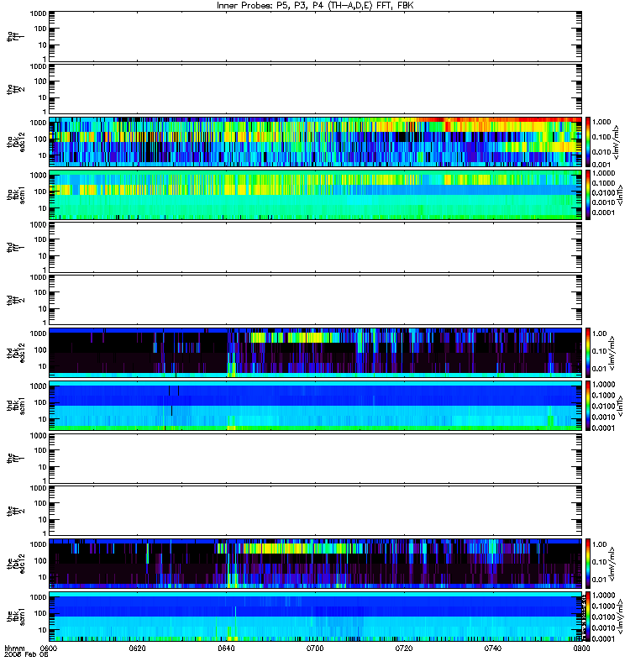Click the 'tha fbk edc12' spectrogram panel
This screenshot has height=672, width=630.
[x=316, y=142]
